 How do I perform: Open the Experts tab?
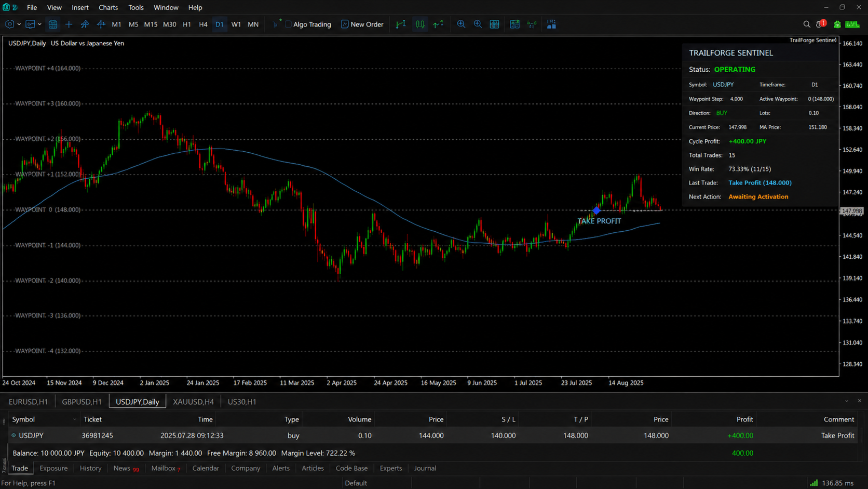(x=391, y=468)
